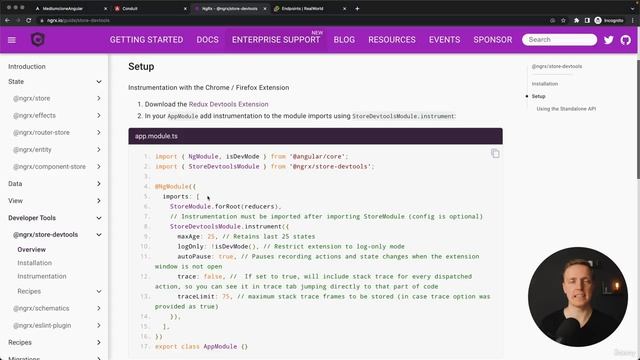Viewport: 640px width, 360px height.
Task: Open the EVENTS nav item
Action: coord(444,40)
